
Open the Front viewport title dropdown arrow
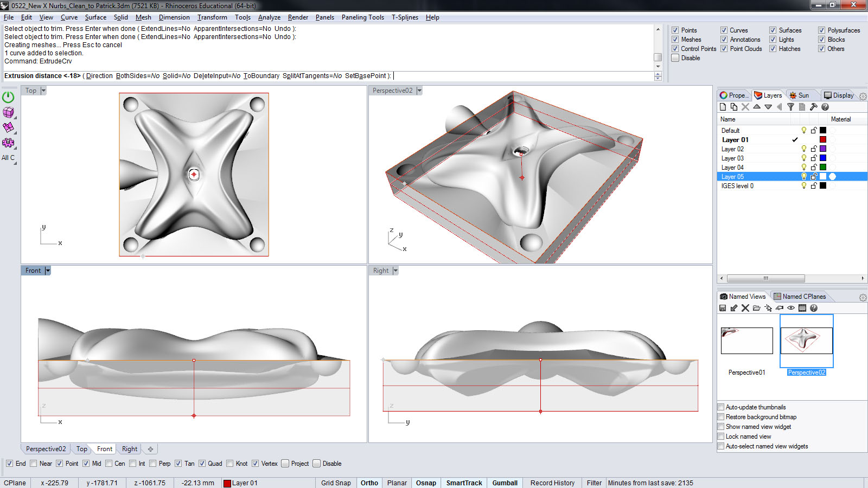(48, 271)
